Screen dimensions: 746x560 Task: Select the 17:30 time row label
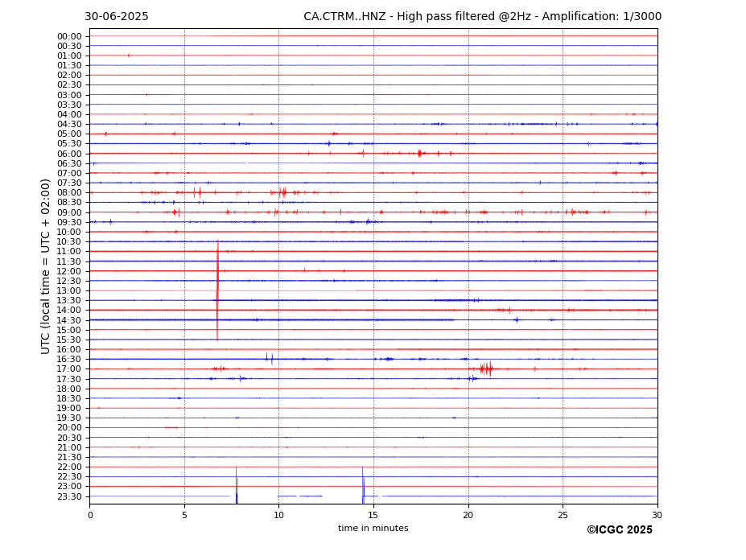click(69, 379)
